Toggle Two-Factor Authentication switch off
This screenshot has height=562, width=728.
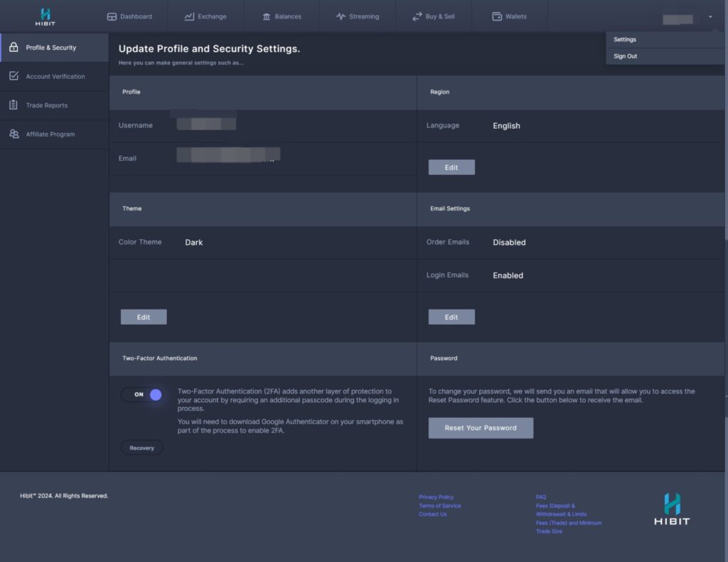click(x=142, y=394)
